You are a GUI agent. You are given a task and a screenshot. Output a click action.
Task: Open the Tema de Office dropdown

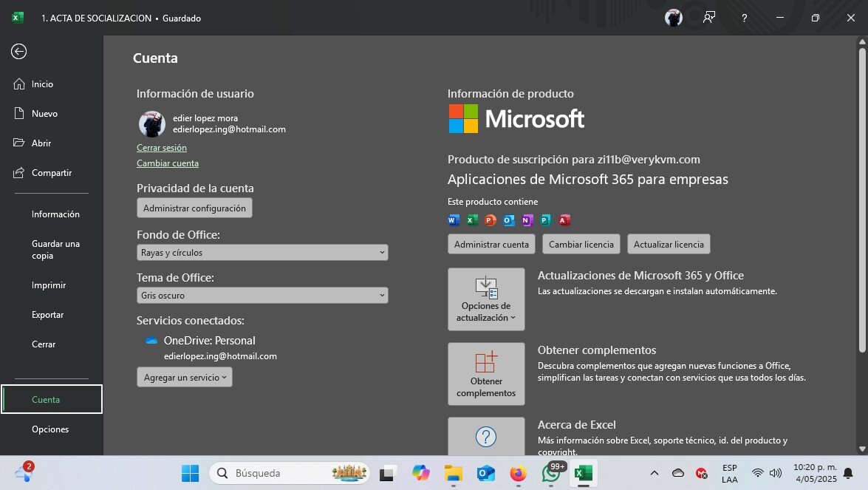(262, 296)
